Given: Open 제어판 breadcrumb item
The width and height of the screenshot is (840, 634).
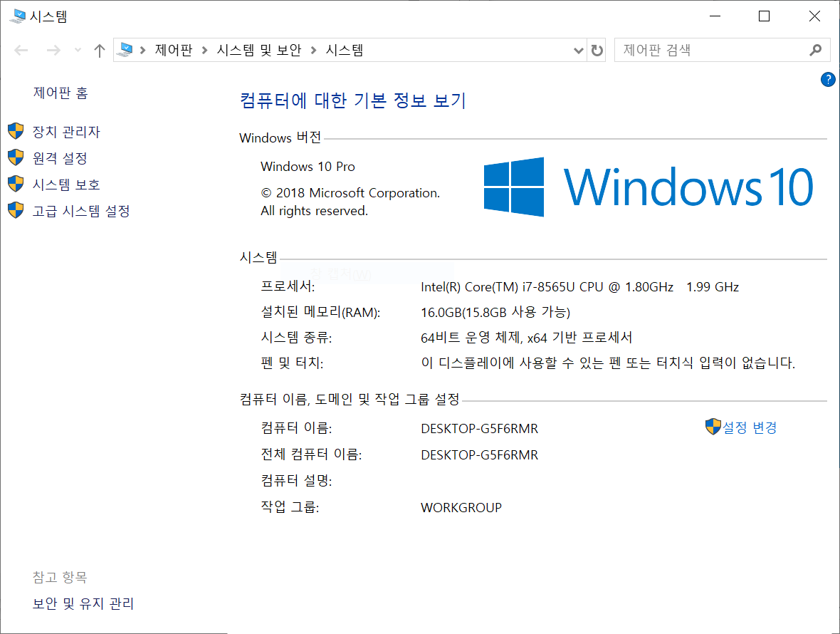Looking at the screenshot, I should (174, 50).
